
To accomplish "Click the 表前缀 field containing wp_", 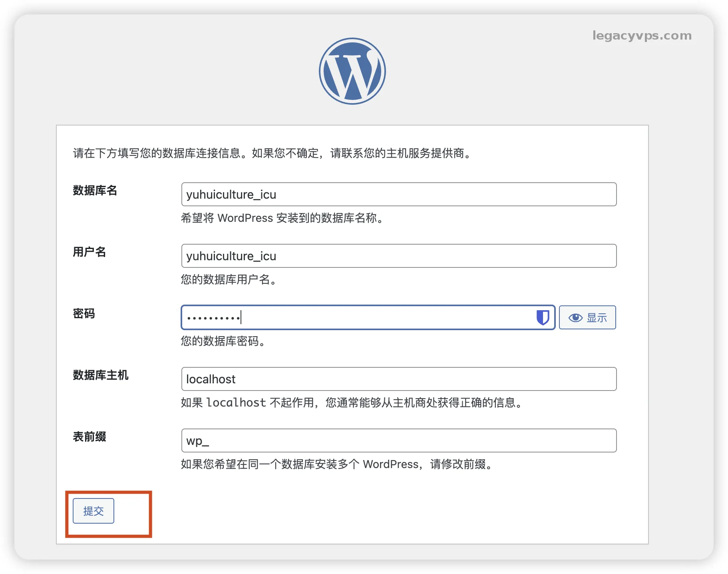I will [x=398, y=441].
